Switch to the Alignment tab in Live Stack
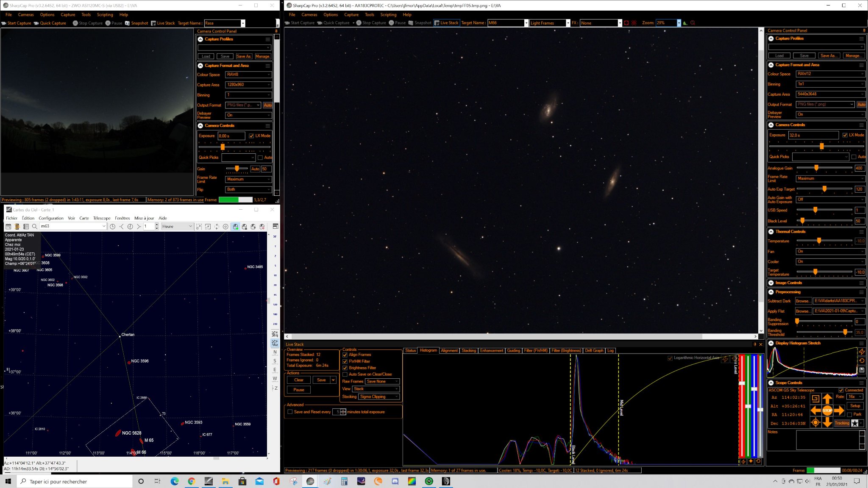 (449, 351)
